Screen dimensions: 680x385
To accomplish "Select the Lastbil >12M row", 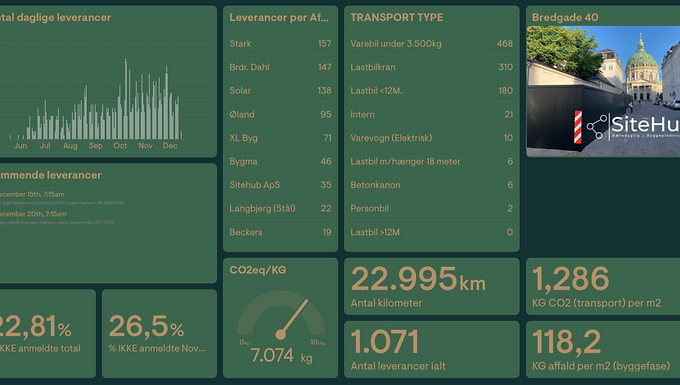I will [x=432, y=232].
